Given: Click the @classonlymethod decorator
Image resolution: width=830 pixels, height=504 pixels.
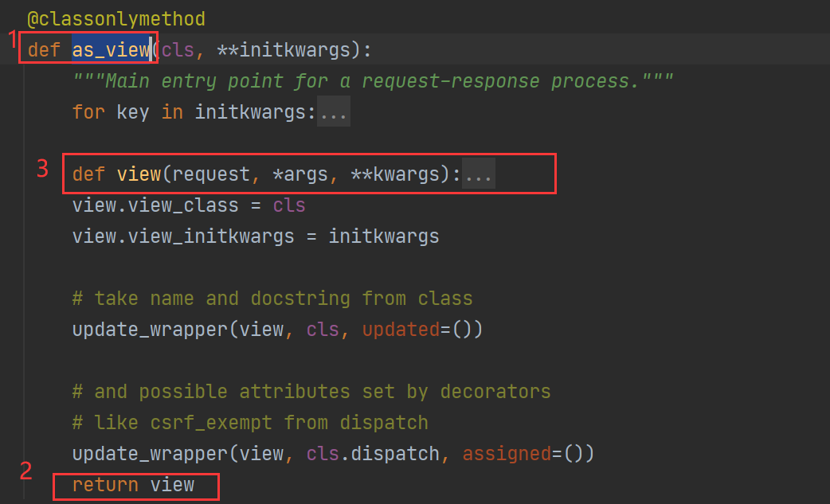Looking at the screenshot, I should point(116,19).
